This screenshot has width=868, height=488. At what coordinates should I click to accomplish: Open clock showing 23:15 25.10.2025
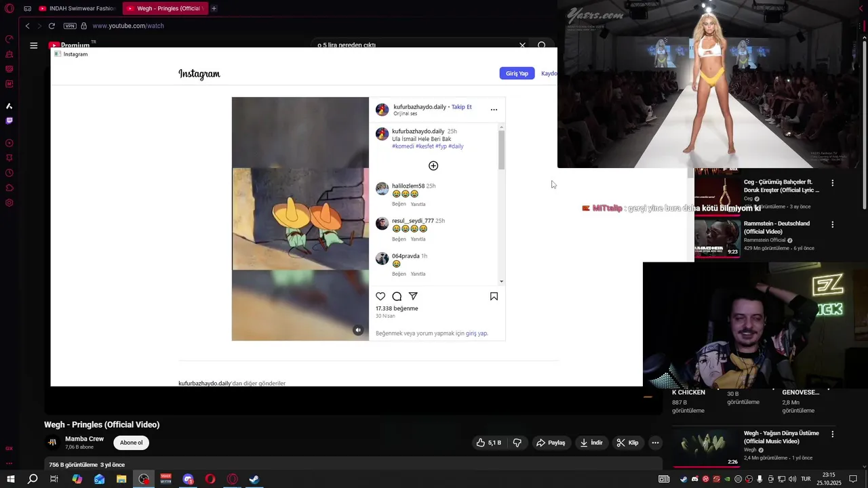point(829,479)
